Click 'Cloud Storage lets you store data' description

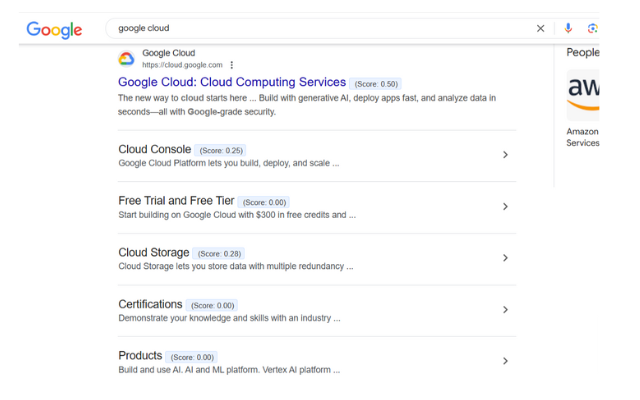(x=236, y=267)
